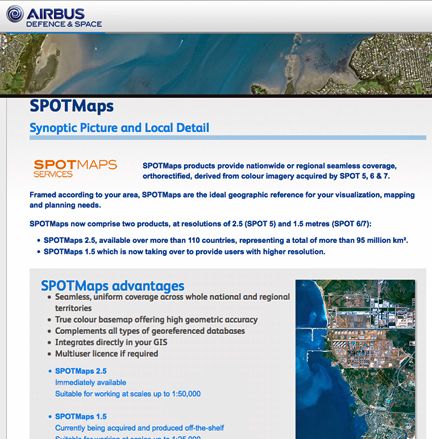Click the SPOTMaps page title

pyautogui.click(x=72, y=106)
